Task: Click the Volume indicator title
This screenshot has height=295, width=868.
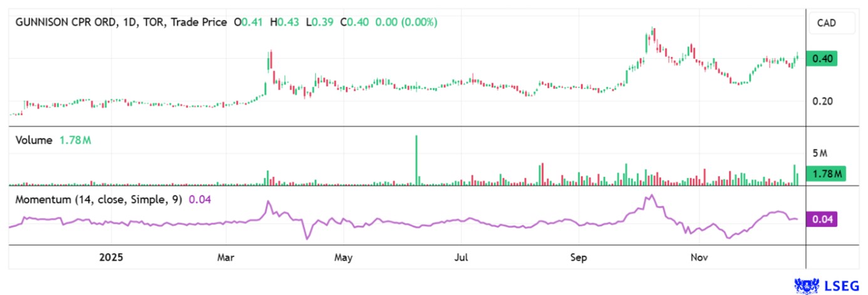Action: (33, 140)
